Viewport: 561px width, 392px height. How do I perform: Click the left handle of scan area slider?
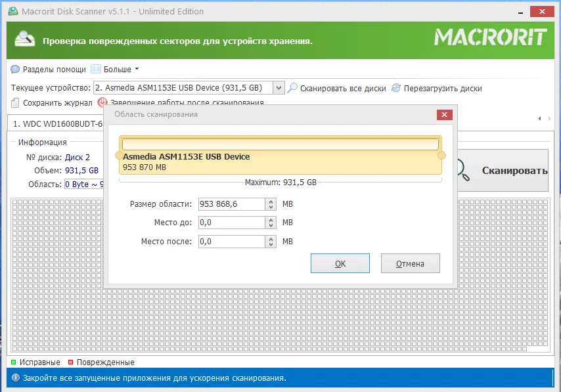[x=119, y=155]
